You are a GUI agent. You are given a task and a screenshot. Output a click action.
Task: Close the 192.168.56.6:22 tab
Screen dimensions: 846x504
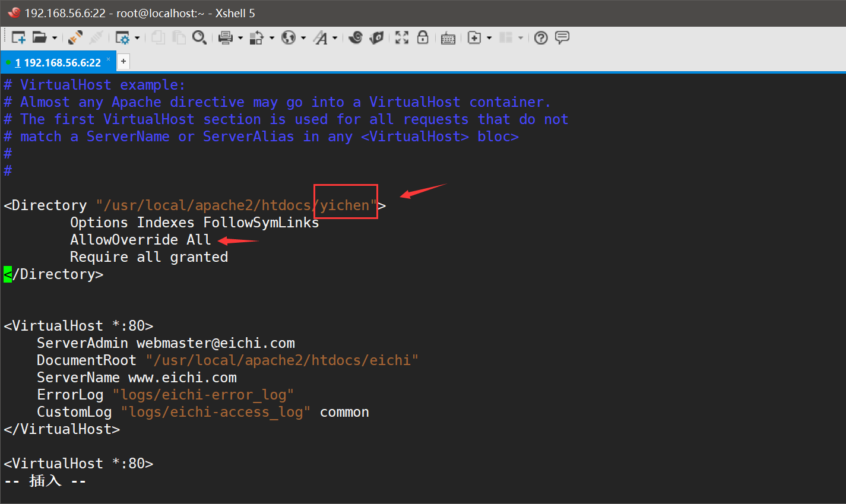click(x=109, y=59)
